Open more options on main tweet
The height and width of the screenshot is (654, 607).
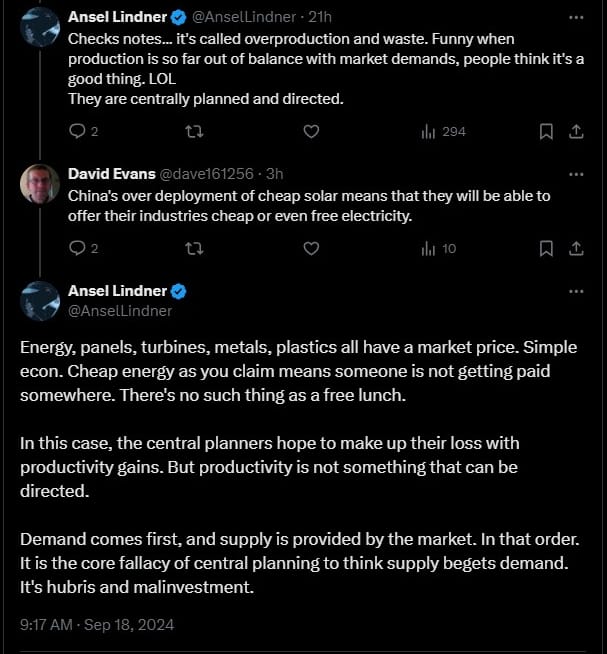point(576,291)
